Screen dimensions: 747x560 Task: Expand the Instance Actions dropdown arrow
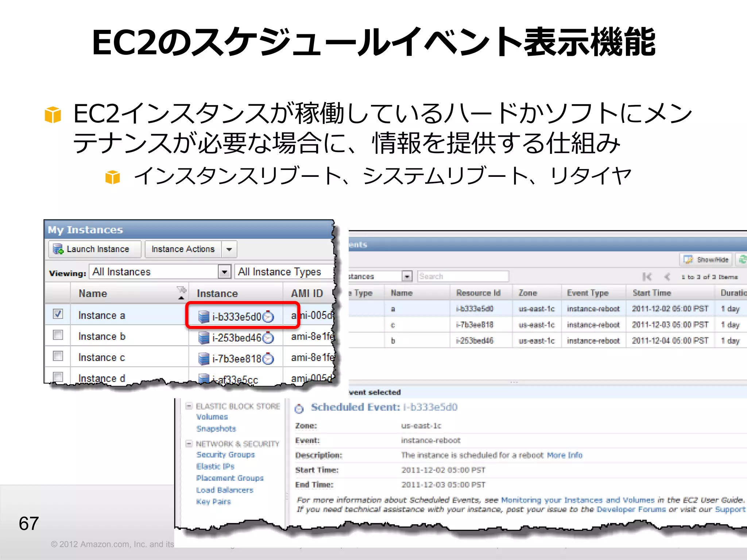pyautogui.click(x=229, y=249)
